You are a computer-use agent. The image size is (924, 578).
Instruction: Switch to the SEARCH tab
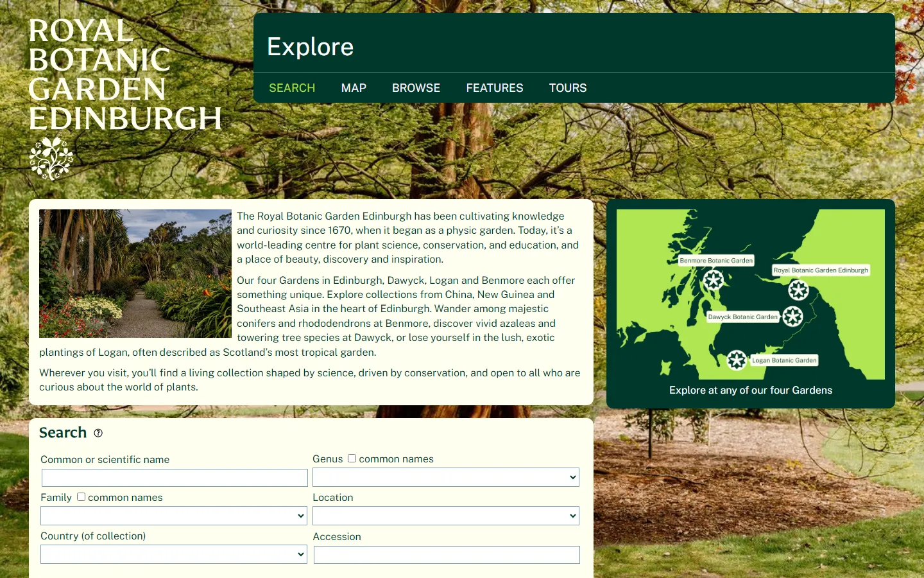click(292, 88)
